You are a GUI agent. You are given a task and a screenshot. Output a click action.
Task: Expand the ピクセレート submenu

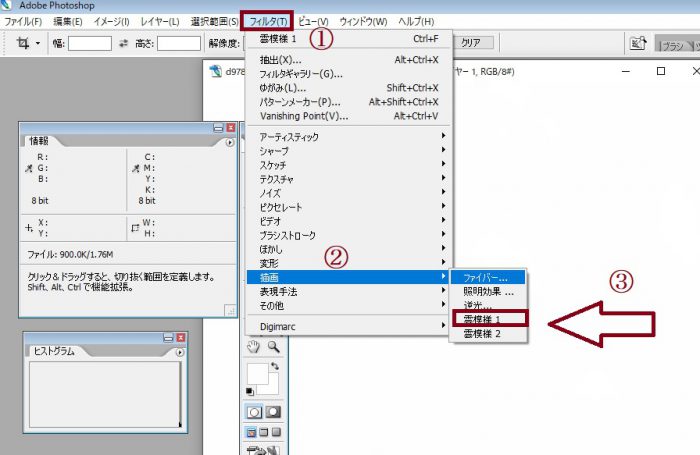coord(349,207)
